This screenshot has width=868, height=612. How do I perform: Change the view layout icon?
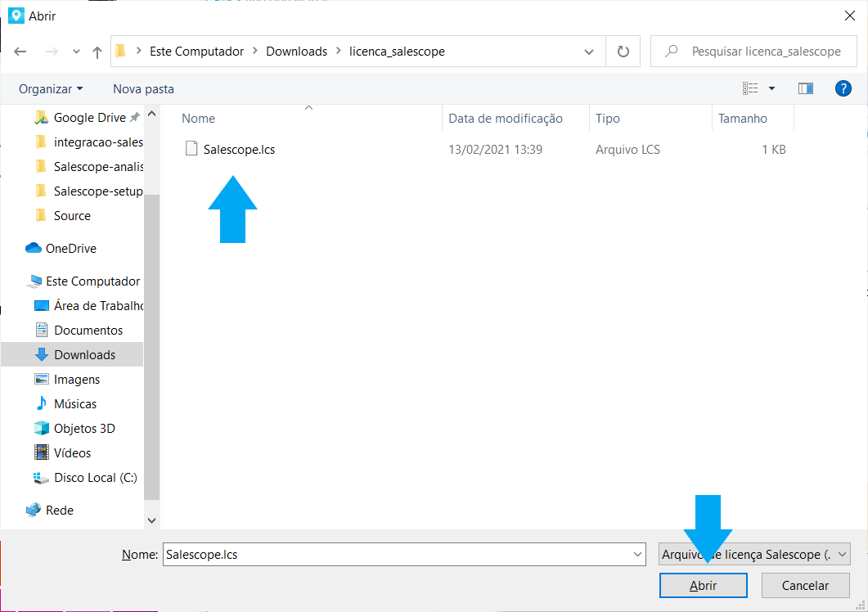click(x=750, y=88)
